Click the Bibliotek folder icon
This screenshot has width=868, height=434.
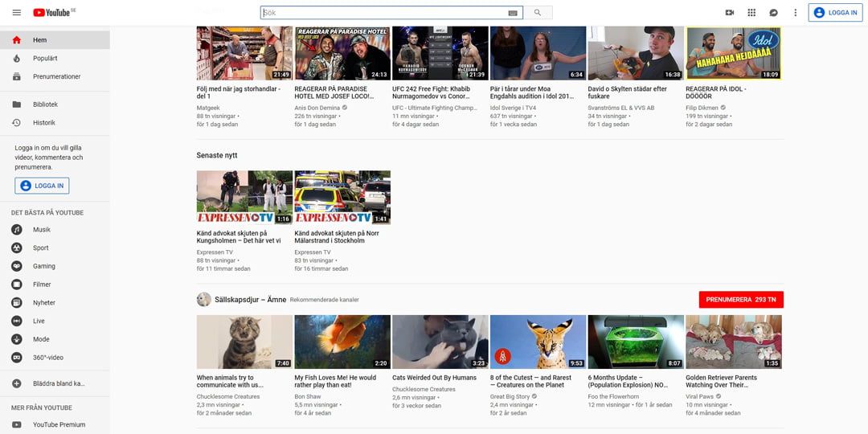click(17, 104)
